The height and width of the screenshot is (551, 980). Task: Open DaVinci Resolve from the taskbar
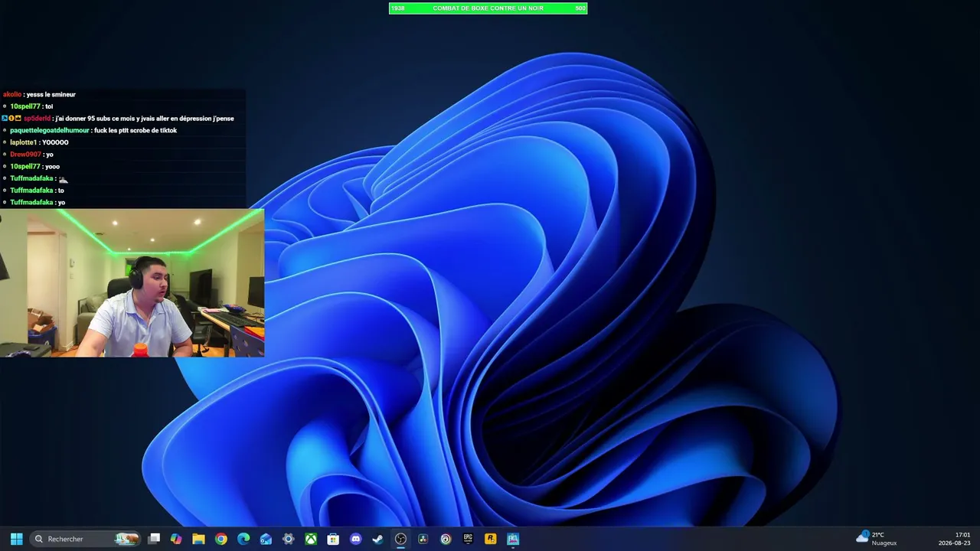423,539
